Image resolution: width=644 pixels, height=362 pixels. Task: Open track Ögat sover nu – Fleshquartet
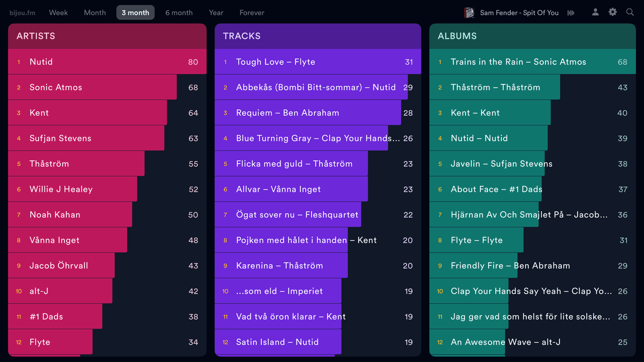pos(318,215)
